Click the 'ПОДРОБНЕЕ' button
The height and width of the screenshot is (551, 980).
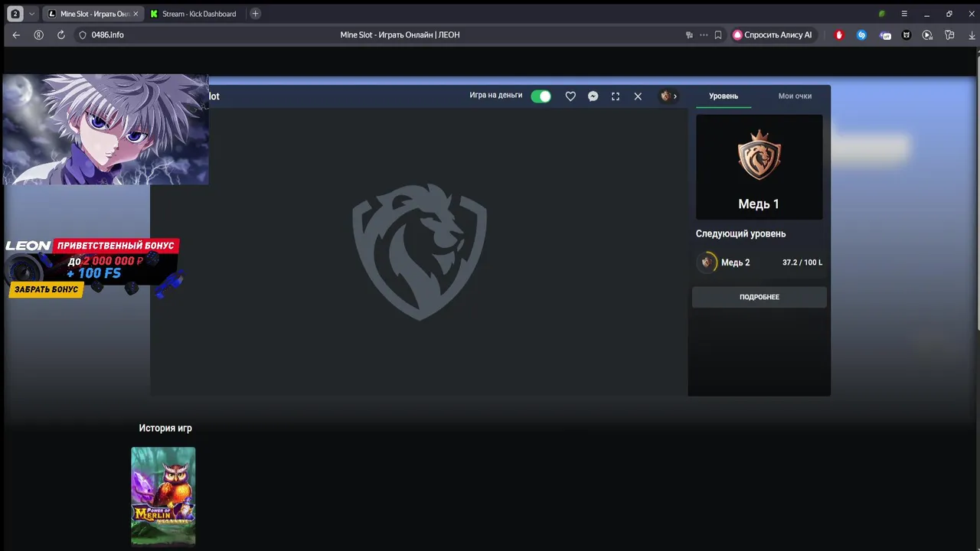pyautogui.click(x=759, y=297)
